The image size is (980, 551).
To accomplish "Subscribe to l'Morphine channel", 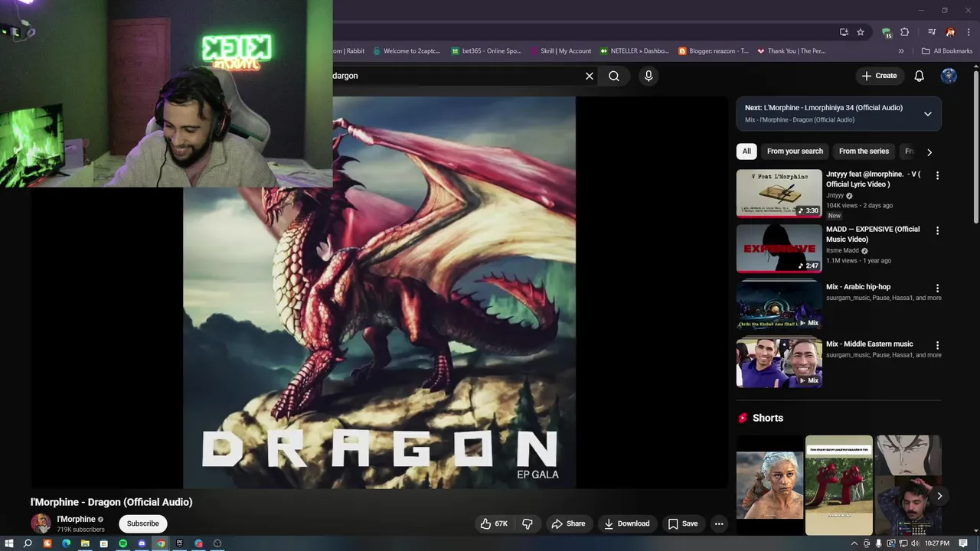I will (x=142, y=523).
